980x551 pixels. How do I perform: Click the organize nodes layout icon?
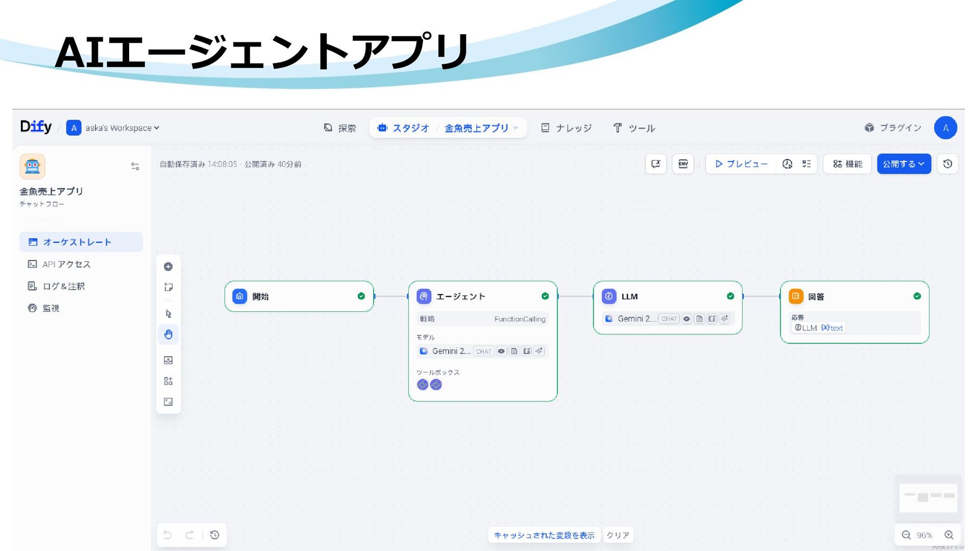coord(168,381)
